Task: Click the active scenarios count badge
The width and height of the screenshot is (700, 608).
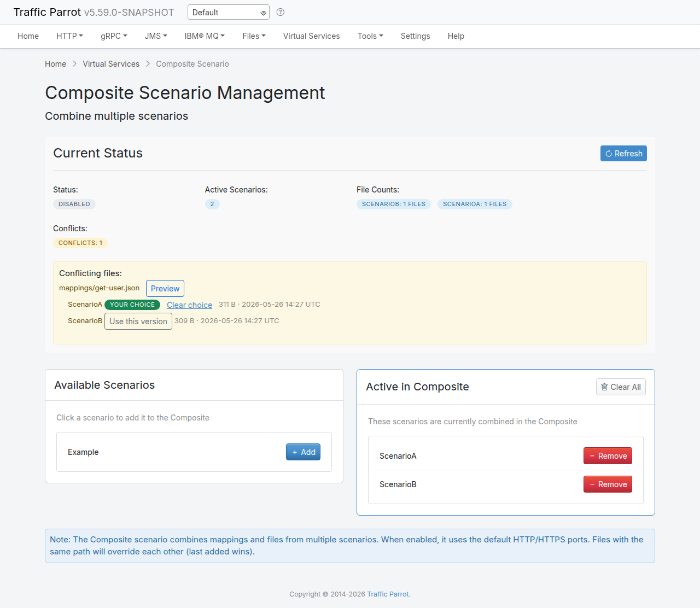Action: (x=212, y=204)
